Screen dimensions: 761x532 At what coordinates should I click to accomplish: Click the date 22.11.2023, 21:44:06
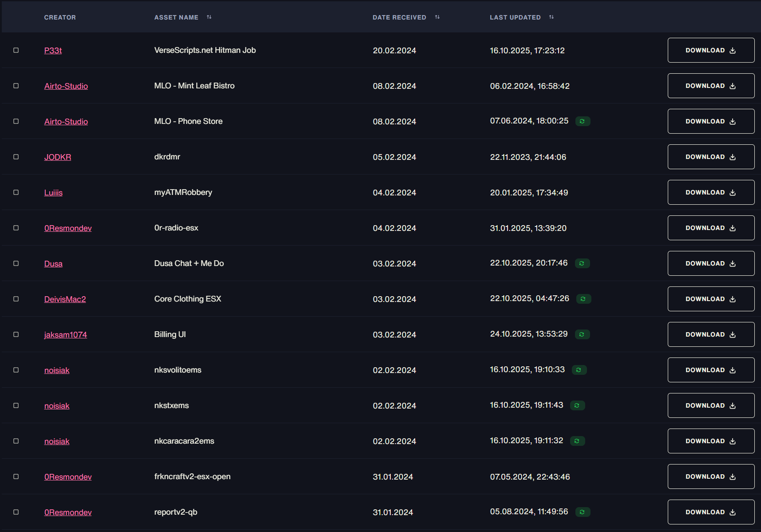528,157
